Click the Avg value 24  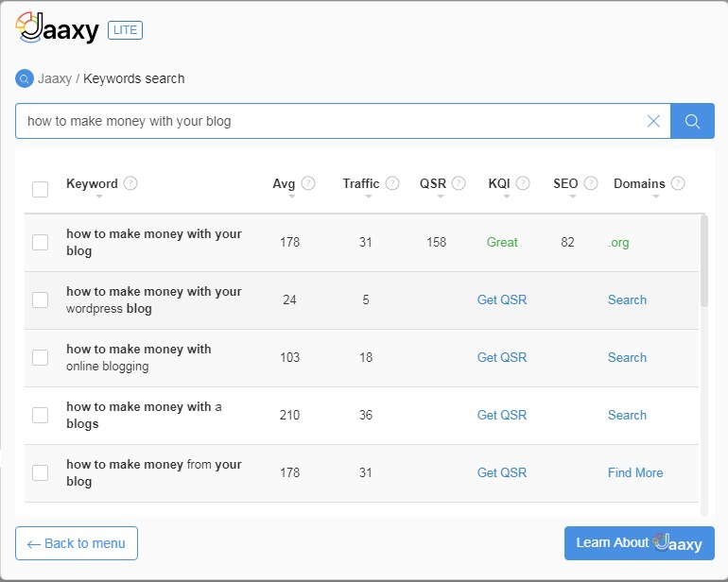289,300
